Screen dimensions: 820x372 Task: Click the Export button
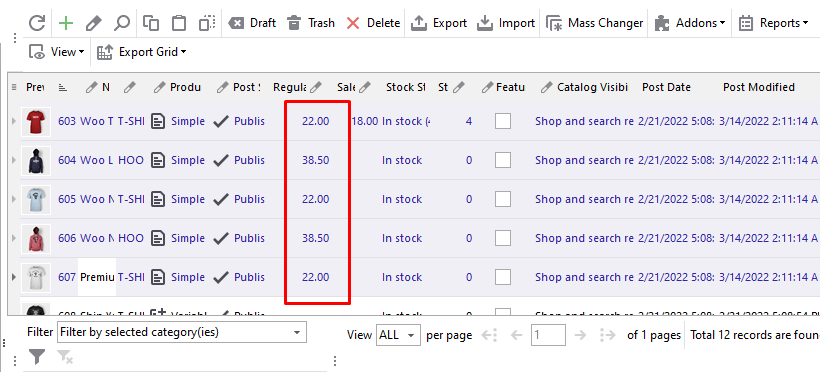pyautogui.click(x=439, y=23)
